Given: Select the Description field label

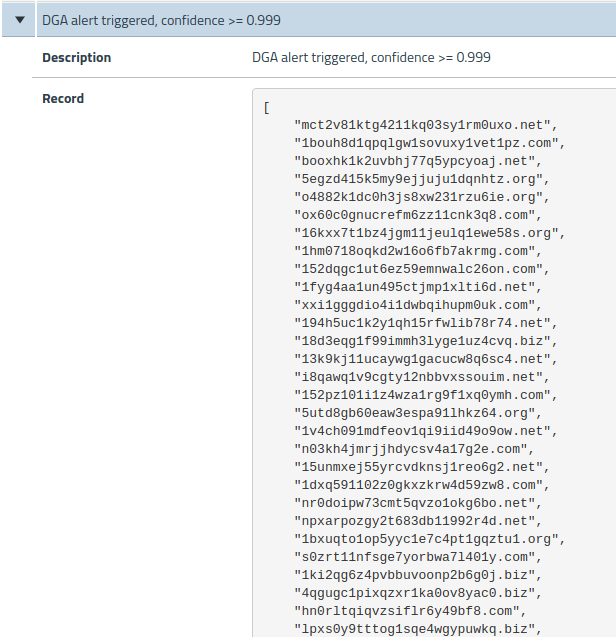Looking at the screenshot, I should [x=76, y=58].
